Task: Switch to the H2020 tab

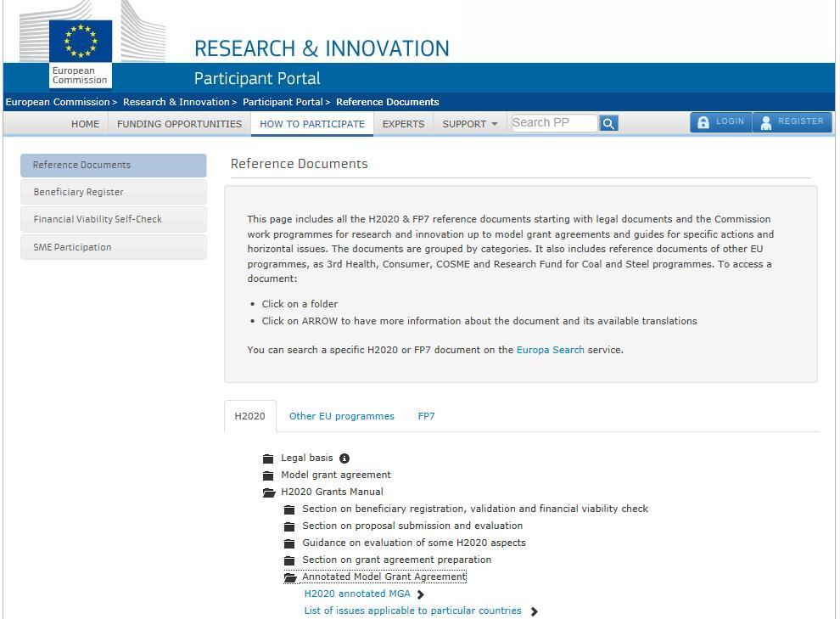Action: (x=250, y=416)
